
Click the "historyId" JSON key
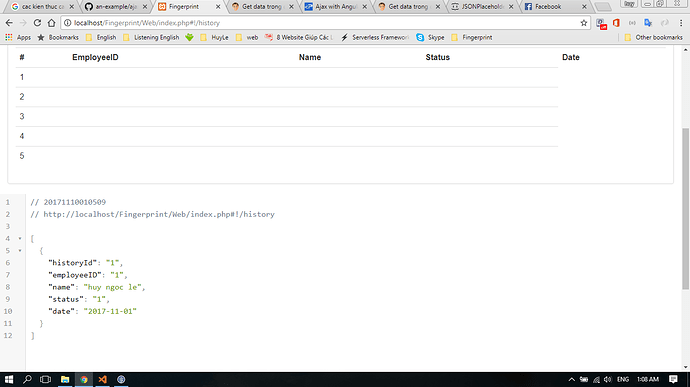72,263
